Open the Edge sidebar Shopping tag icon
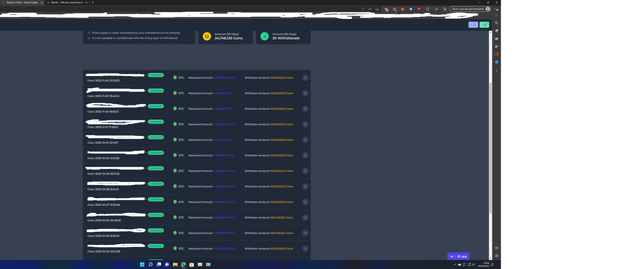This screenshot has width=644, height=269. pos(496,31)
